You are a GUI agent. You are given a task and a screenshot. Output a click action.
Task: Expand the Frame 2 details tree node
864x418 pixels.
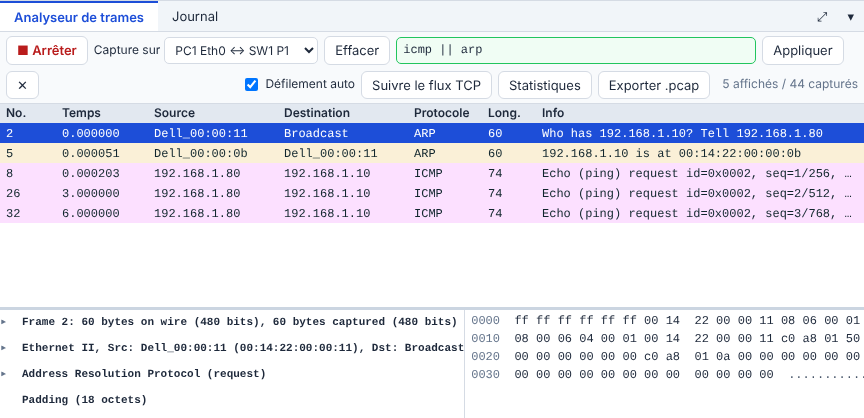coord(4,322)
